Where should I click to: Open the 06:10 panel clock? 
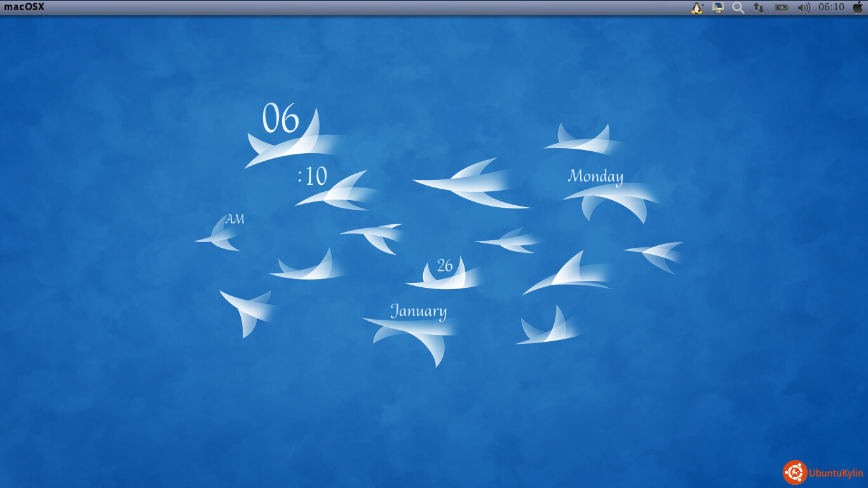[831, 7]
